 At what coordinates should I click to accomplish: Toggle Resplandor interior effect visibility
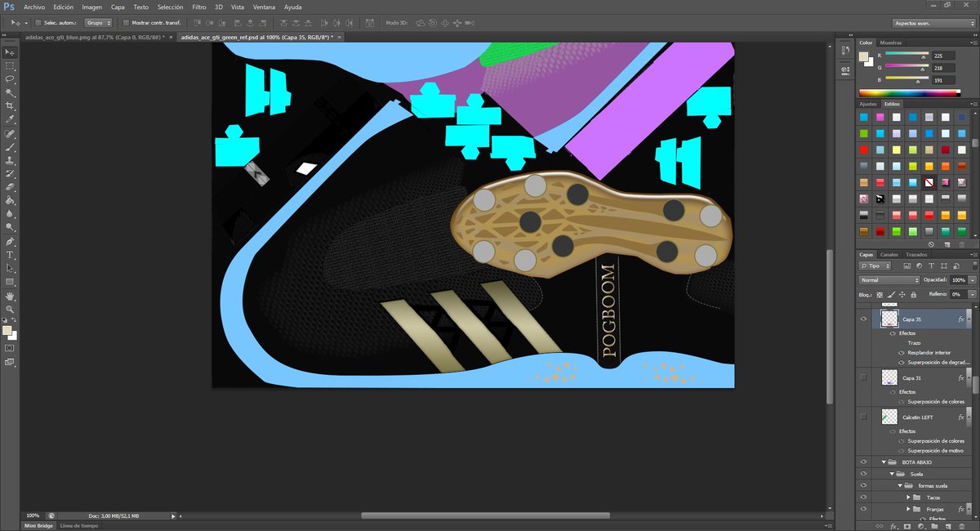[902, 353]
